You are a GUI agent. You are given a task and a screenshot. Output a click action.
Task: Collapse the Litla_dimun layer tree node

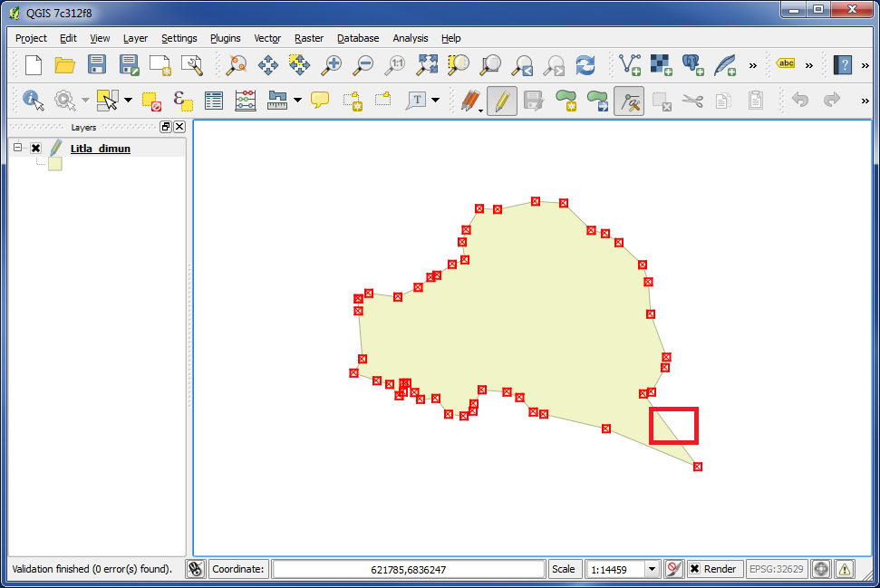coord(17,148)
